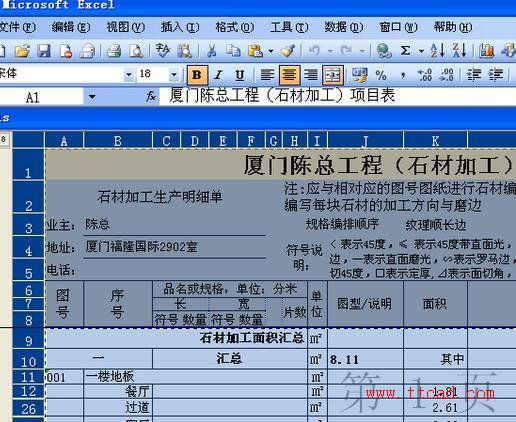This screenshot has height=422, width=516.
Task: Increase decimal places
Action: click(x=425, y=75)
